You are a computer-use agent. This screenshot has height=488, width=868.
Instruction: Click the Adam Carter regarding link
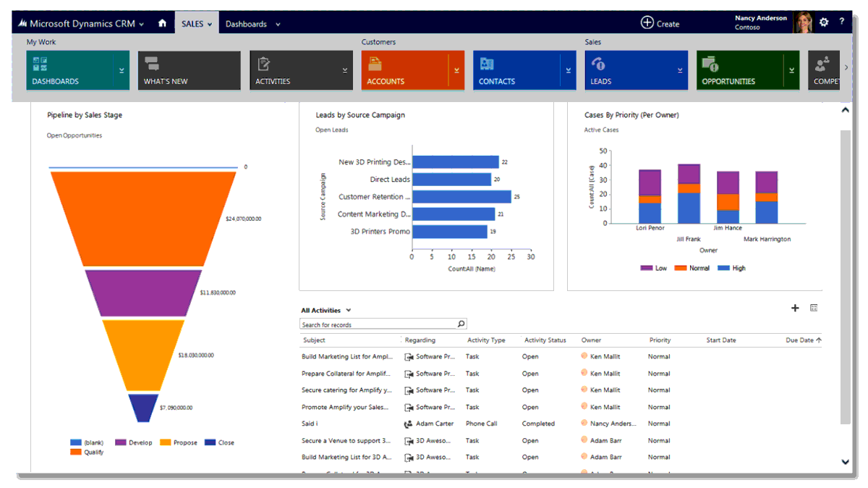(435, 424)
